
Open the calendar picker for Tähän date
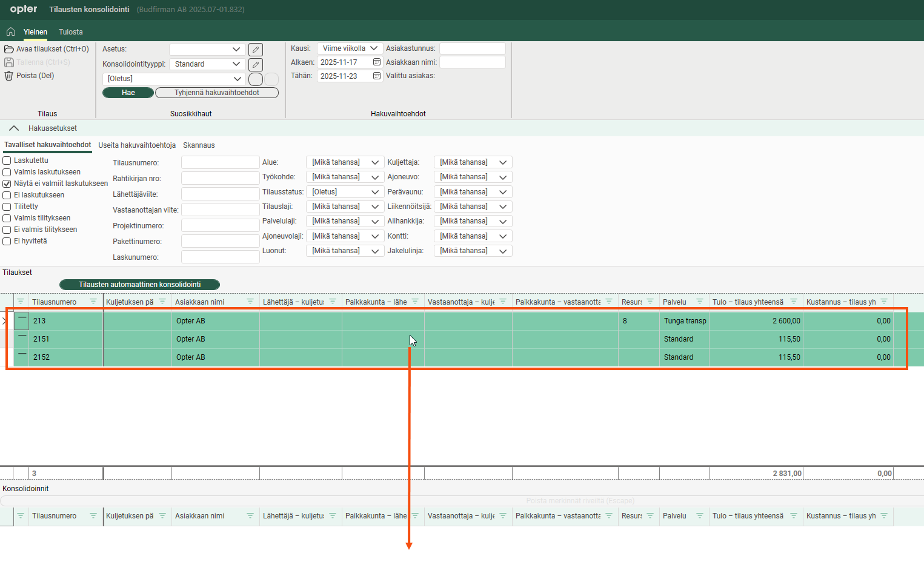point(377,76)
